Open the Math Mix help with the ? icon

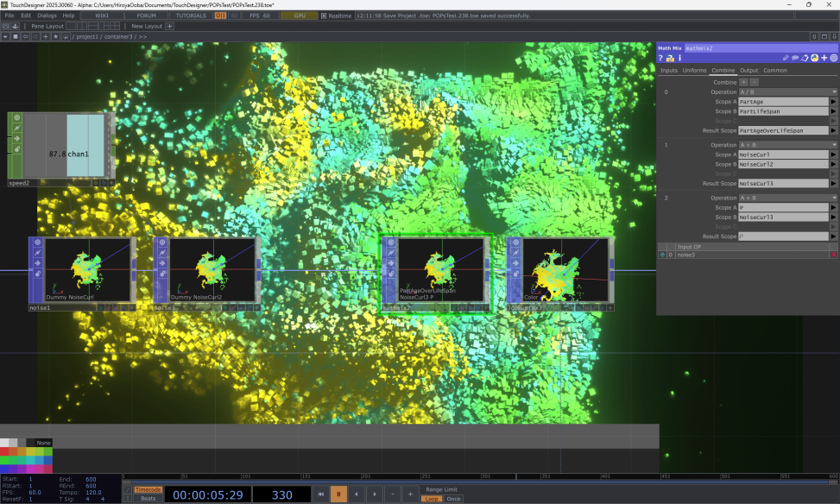click(x=660, y=57)
